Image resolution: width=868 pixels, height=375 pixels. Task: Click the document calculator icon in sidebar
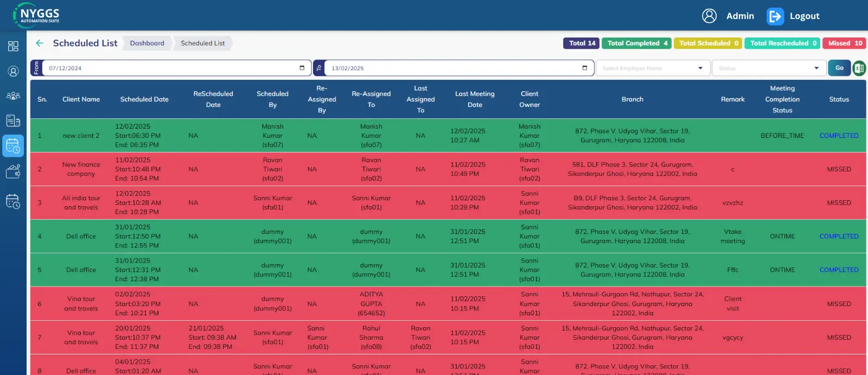coord(13,120)
